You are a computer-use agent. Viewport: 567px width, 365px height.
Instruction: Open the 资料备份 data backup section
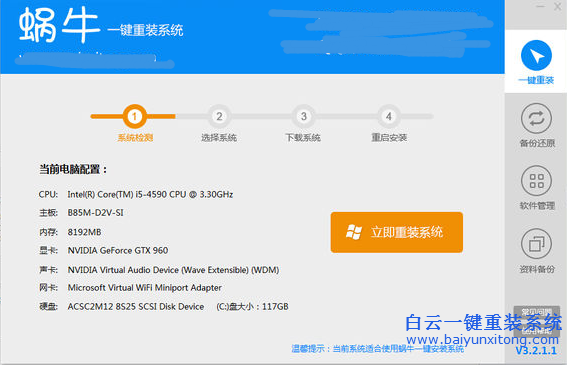coord(537,251)
